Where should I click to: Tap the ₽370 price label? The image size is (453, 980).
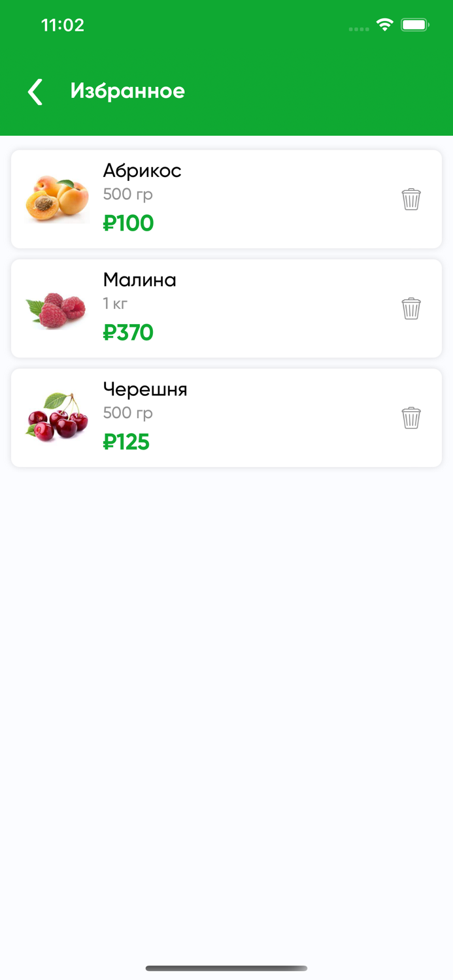(128, 333)
